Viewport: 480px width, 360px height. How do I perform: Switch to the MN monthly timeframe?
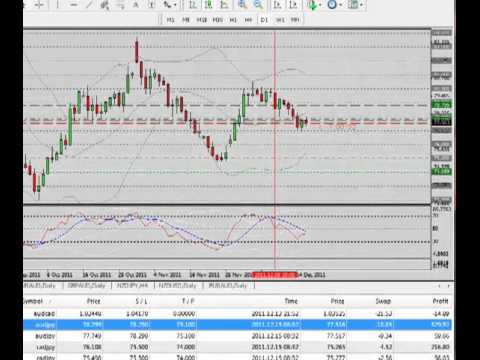[x=295, y=20]
